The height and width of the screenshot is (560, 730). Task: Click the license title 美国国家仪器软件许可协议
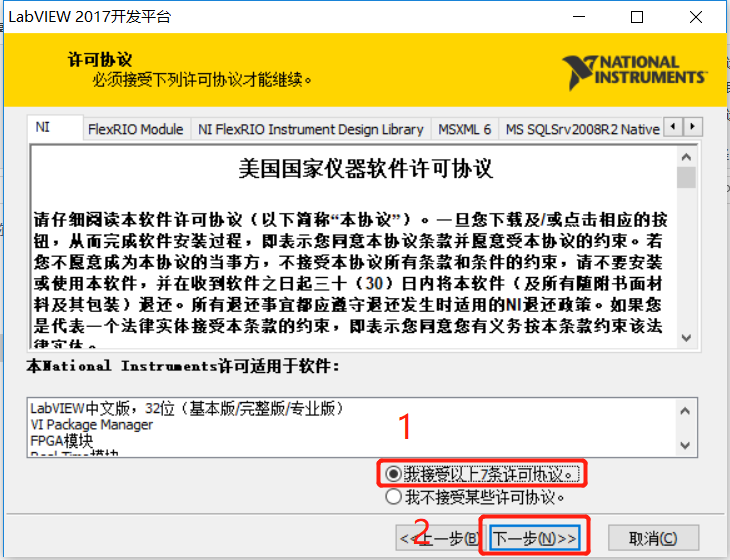pyautogui.click(x=365, y=168)
